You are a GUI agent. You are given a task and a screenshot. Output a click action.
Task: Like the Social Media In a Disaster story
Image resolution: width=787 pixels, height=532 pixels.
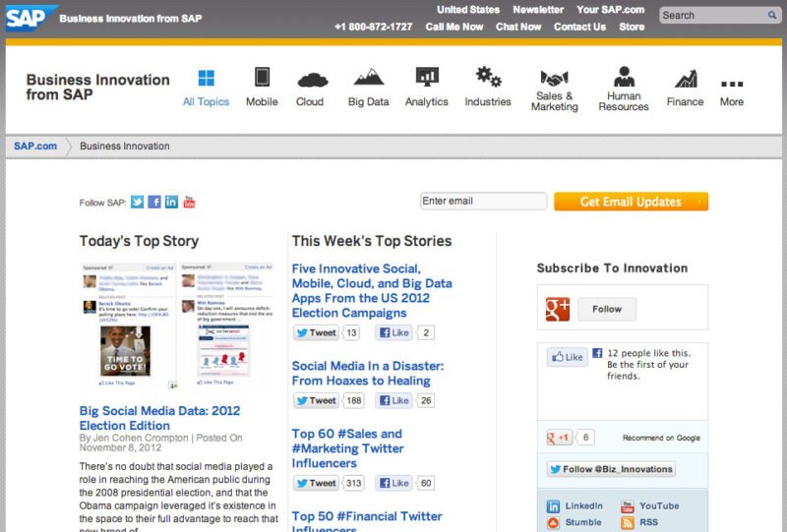394,400
